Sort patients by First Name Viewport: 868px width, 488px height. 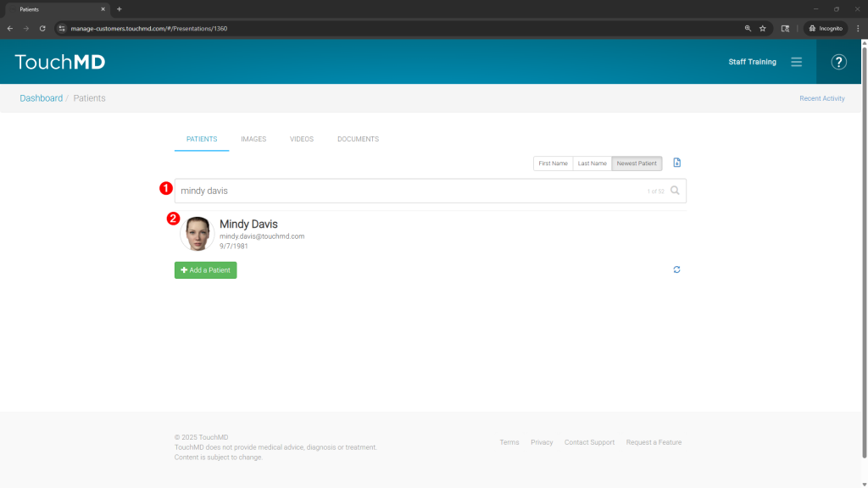553,164
